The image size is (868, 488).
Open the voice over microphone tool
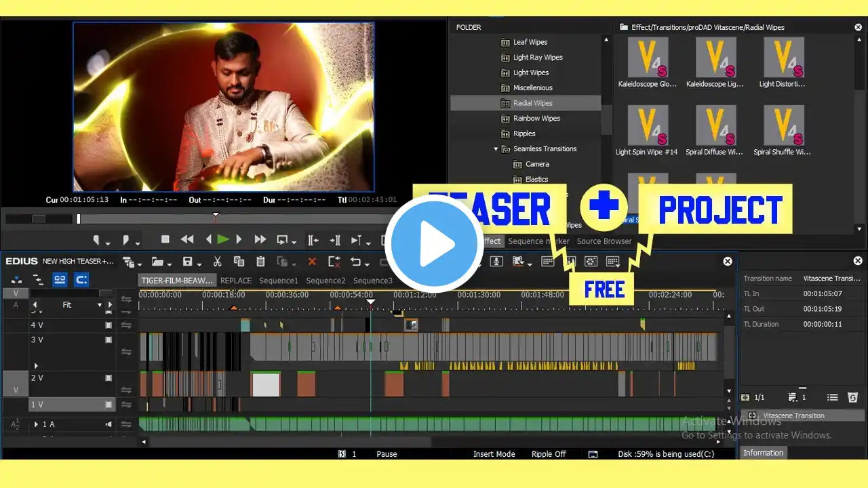496,262
